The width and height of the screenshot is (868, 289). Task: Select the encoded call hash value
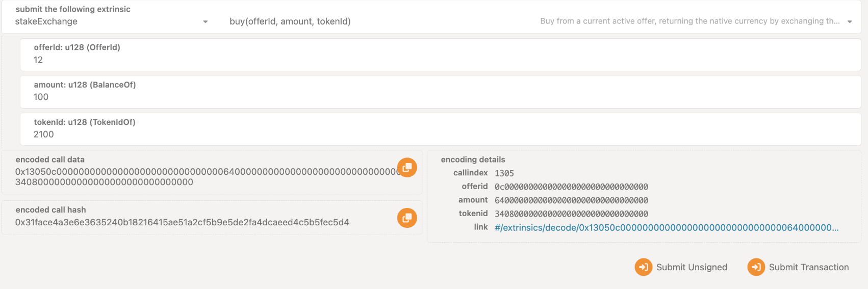click(182, 222)
